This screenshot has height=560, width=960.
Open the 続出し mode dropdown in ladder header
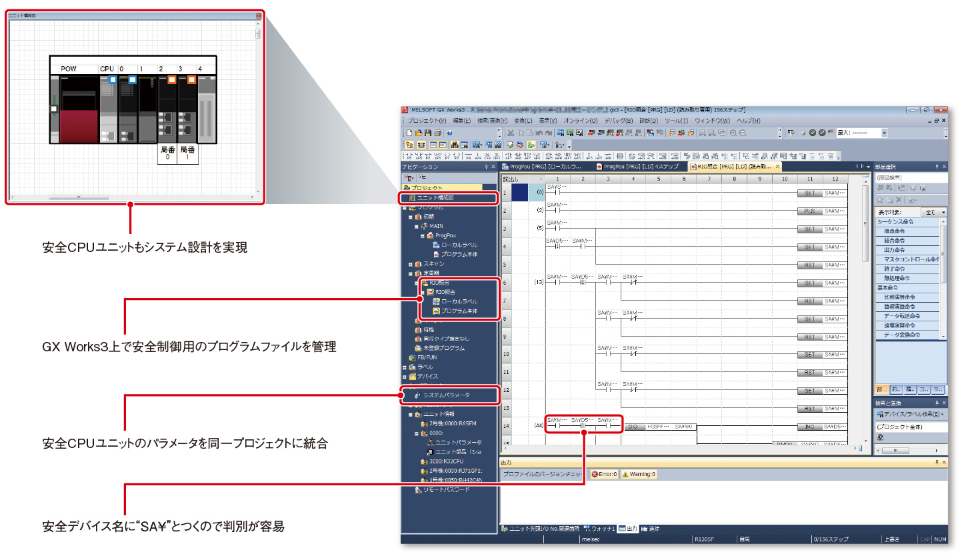tap(541, 179)
